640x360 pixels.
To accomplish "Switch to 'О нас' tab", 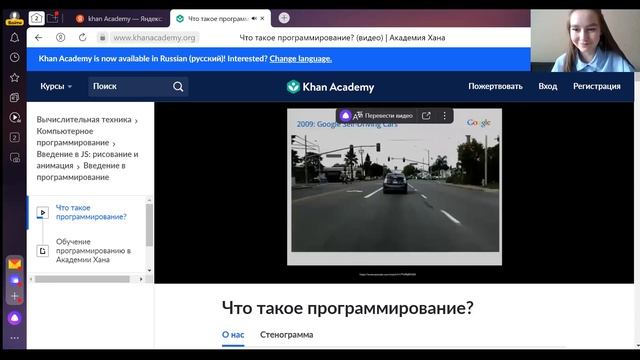I will point(233,335).
